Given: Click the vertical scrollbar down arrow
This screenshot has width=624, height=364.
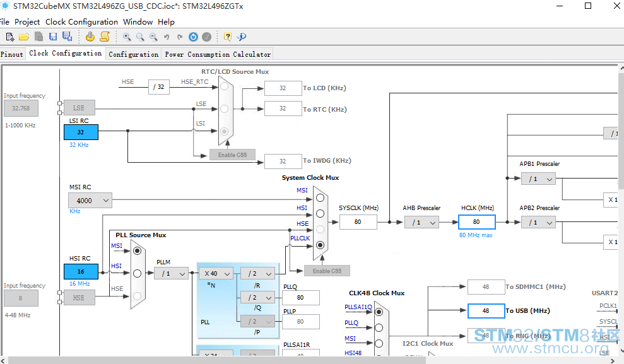Looking at the screenshot, I should (x=621, y=351).
